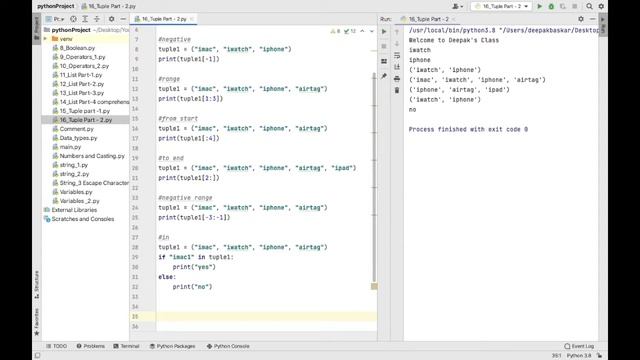Open the user account dropdown
640x360 pixels.
tap(458, 7)
